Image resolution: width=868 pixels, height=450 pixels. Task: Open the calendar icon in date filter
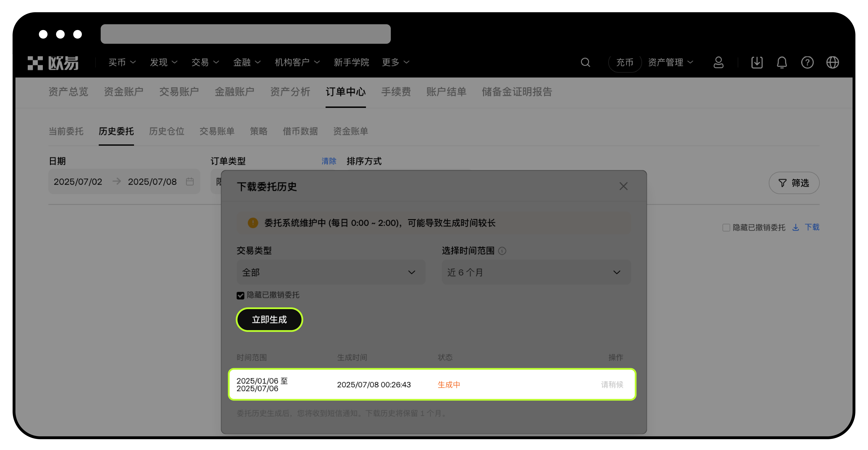point(190,181)
